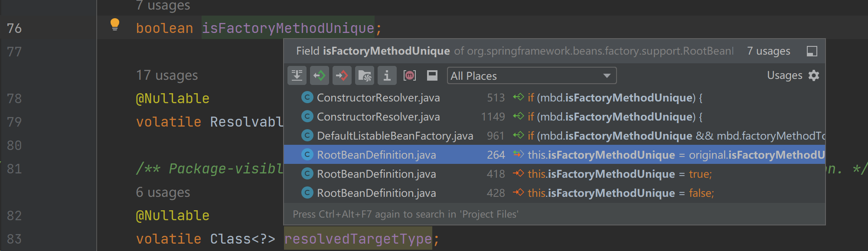The height and width of the screenshot is (251, 868).
Task: Click the preview pane icon beside All Places
Action: (432, 76)
